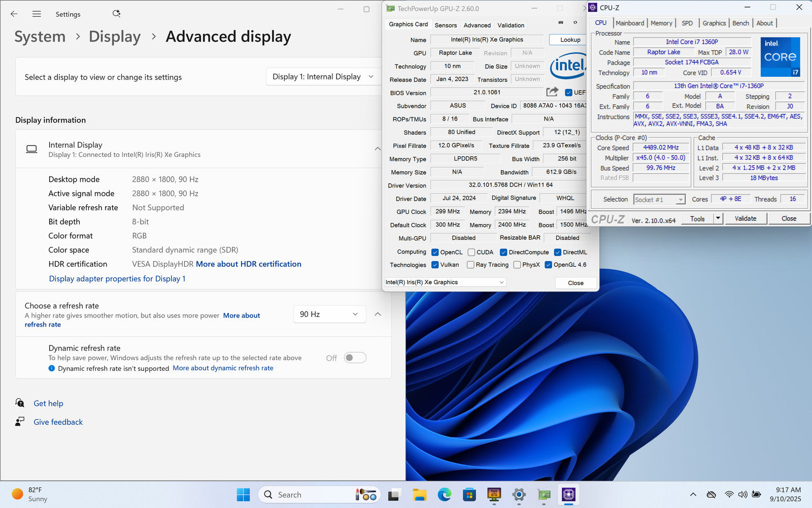Screen dimensions: 812x508
Task: Click the GPU-Z refresh icon
Action: click(575, 22)
